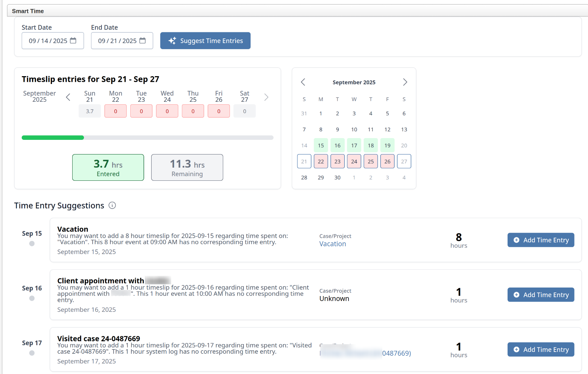Toggle the status dot for the Sep 15 suggestion
Viewport: 588px width, 374px height.
coord(32,243)
